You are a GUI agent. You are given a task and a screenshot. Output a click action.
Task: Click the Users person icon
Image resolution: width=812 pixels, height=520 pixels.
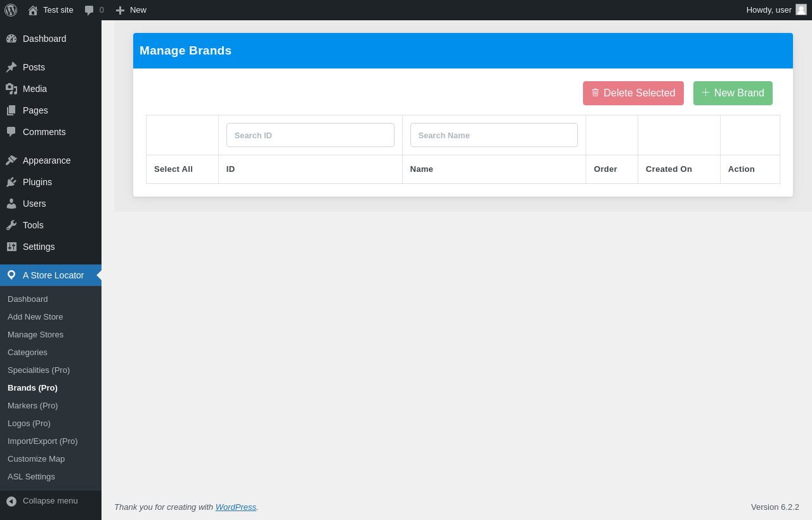pyautogui.click(x=11, y=204)
